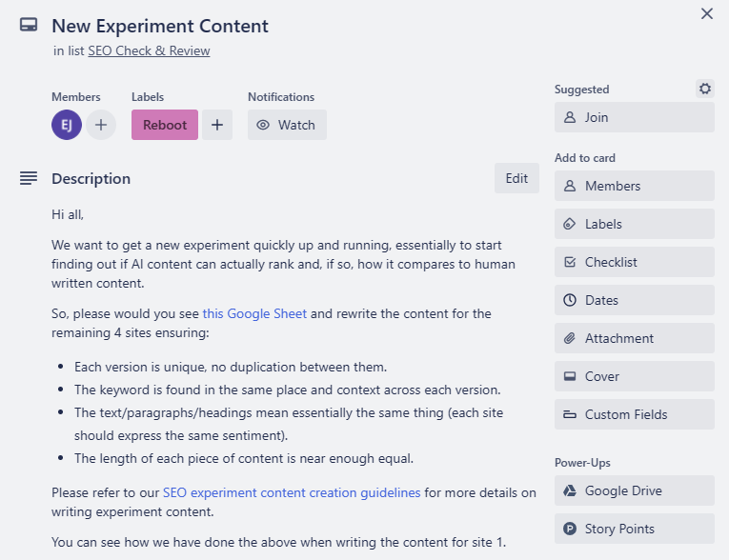
Task: Select Attachment from Add to card
Action: pyautogui.click(x=634, y=338)
